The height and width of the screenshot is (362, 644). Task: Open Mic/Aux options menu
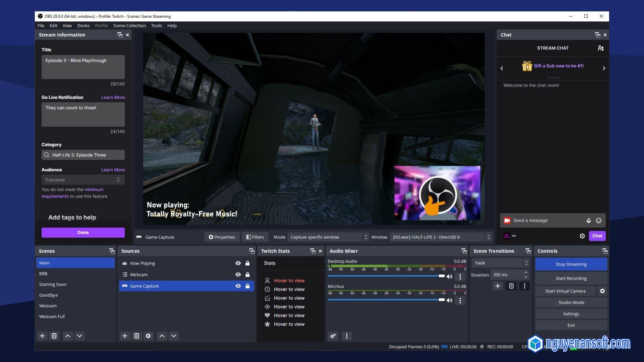(460, 300)
